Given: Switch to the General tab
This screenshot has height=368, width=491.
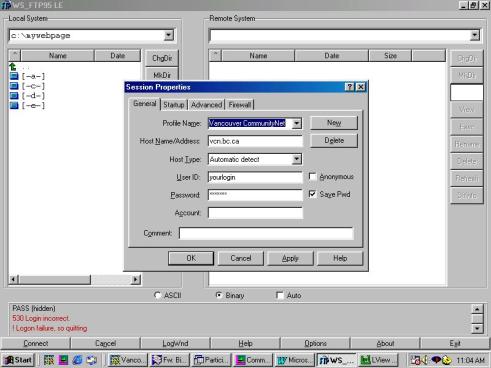Looking at the screenshot, I should tap(144, 104).
